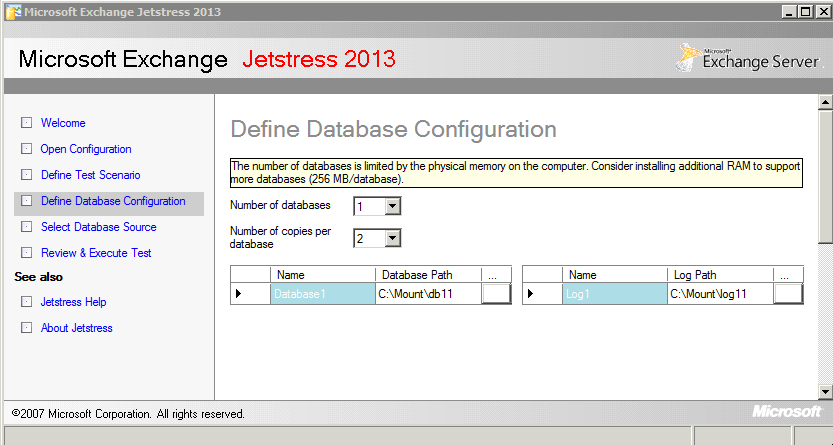833x445 pixels.
Task: Click the icon beside Define Test Scenario
Action: click(x=26, y=175)
